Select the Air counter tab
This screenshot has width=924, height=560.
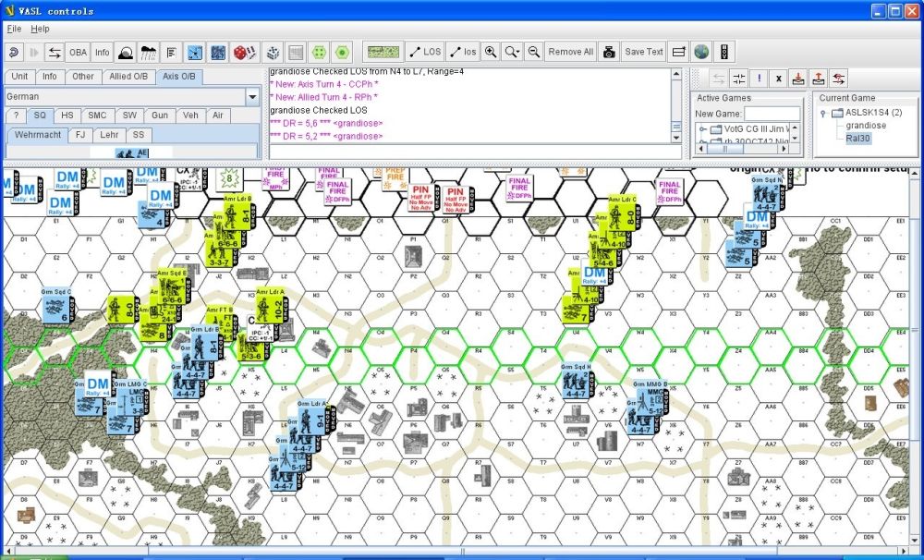218,116
